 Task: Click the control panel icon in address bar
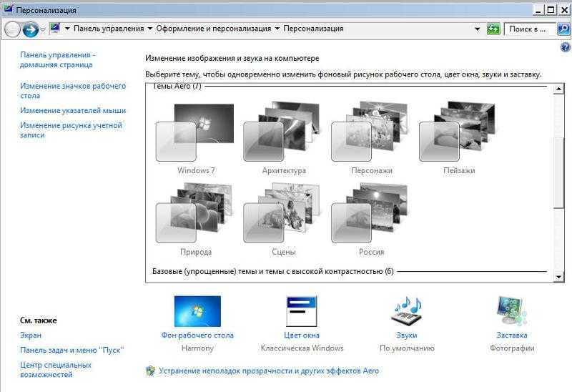coord(55,28)
